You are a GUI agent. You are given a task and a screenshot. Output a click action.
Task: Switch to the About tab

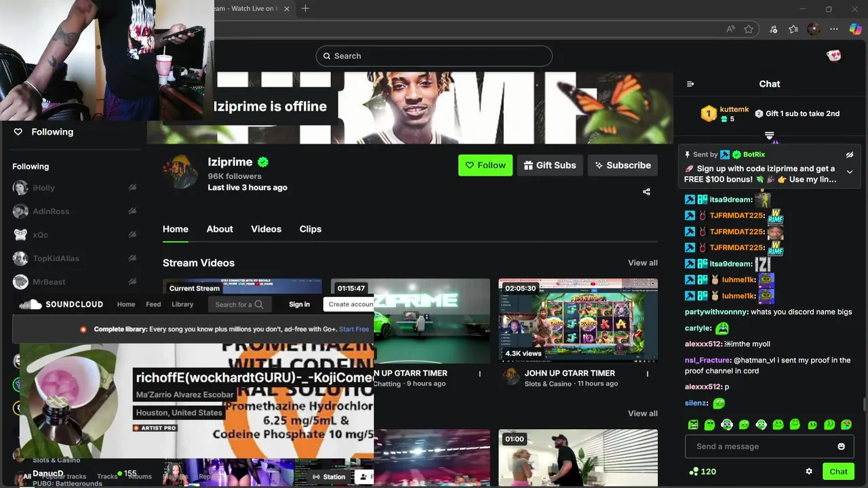(x=220, y=229)
